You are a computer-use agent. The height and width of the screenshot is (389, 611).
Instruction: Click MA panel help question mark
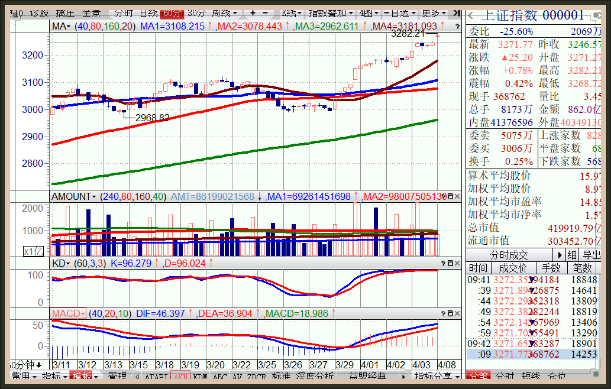(x=457, y=27)
